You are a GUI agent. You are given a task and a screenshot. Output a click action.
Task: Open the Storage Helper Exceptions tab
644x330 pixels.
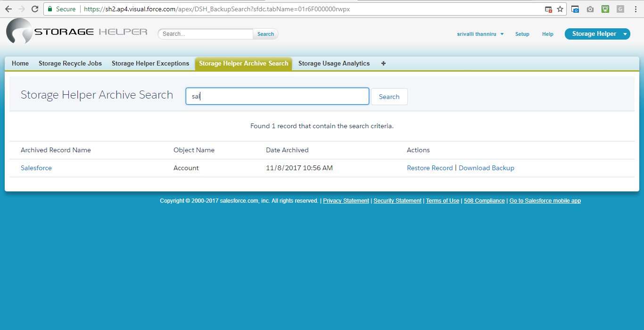(150, 64)
